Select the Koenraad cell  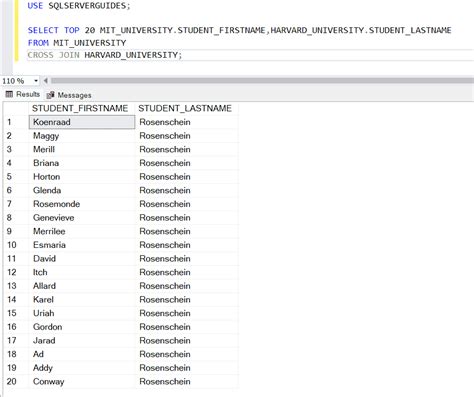coord(82,122)
